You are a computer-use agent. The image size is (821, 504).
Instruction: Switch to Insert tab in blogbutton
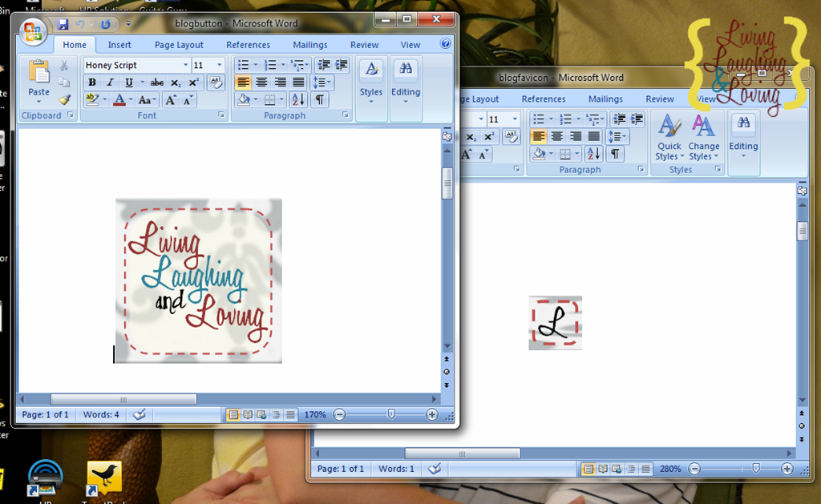point(119,45)
